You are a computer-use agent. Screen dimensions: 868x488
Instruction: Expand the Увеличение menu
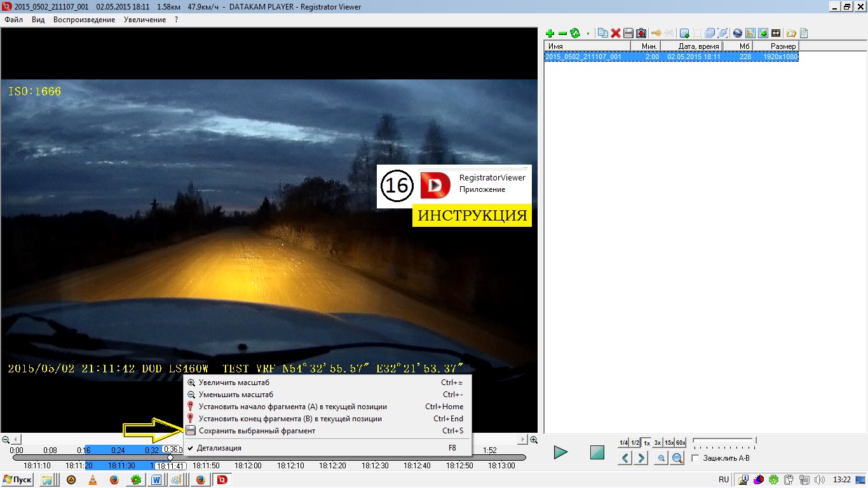(x=144, y=20)
